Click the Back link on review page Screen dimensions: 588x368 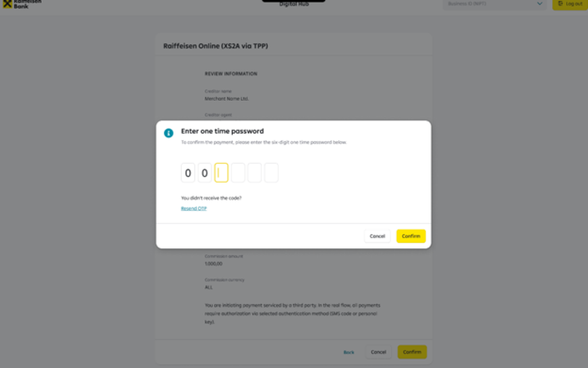(349, 352)
